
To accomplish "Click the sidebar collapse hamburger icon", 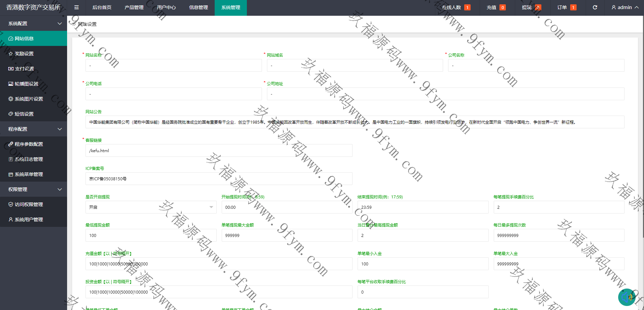I will (x=76, y=7).
